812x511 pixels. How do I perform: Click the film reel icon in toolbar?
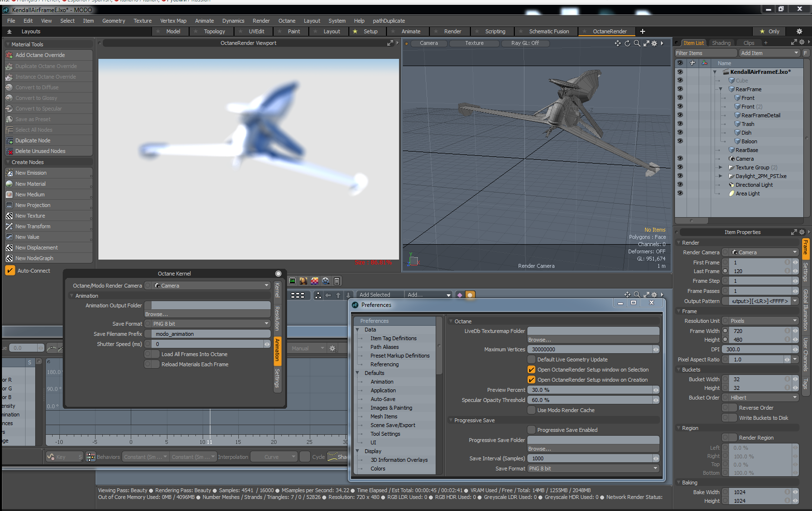pyautogui.click(x=326, y=281)
